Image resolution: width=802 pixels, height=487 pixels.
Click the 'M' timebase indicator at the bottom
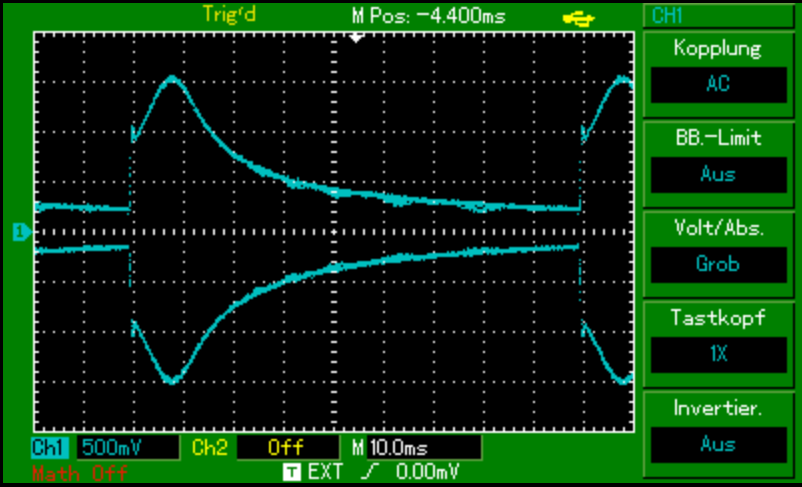tap(358, 446)
